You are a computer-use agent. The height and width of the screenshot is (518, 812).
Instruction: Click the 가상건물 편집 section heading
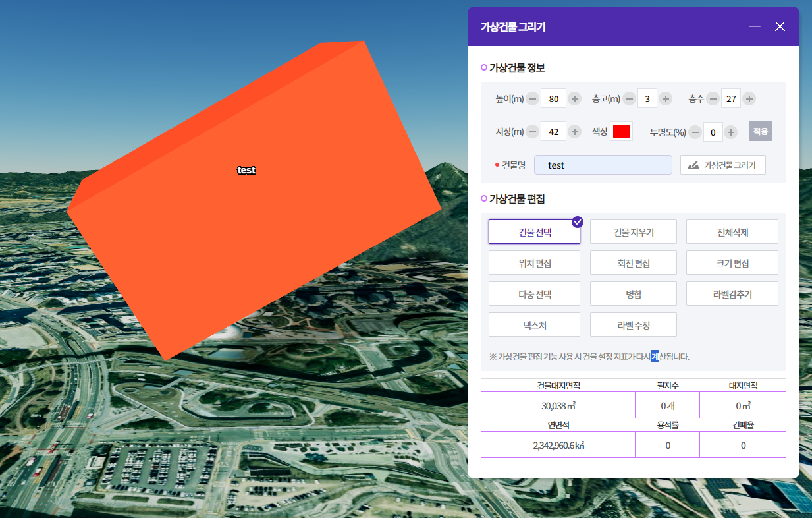pyautogui.click(x=517, y=199)
